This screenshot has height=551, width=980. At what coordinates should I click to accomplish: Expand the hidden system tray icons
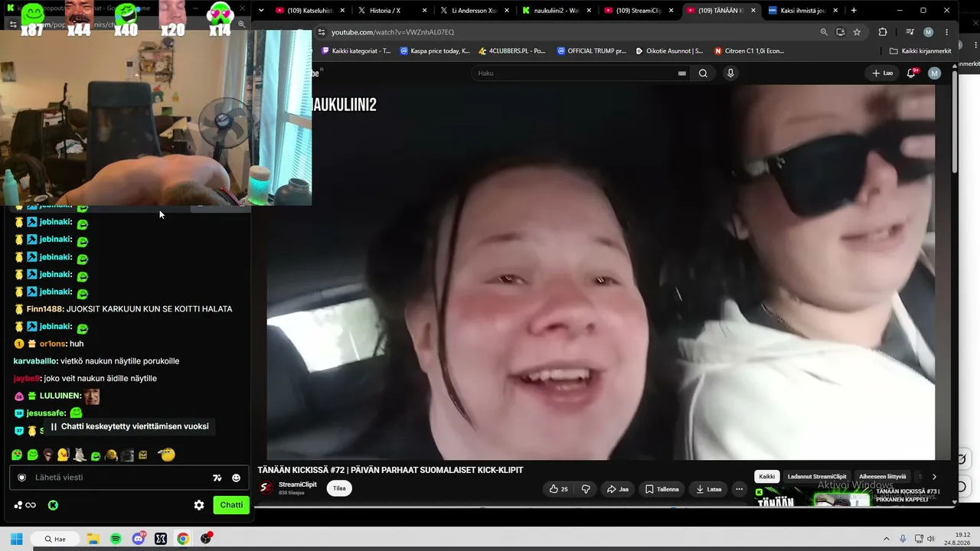887,539
